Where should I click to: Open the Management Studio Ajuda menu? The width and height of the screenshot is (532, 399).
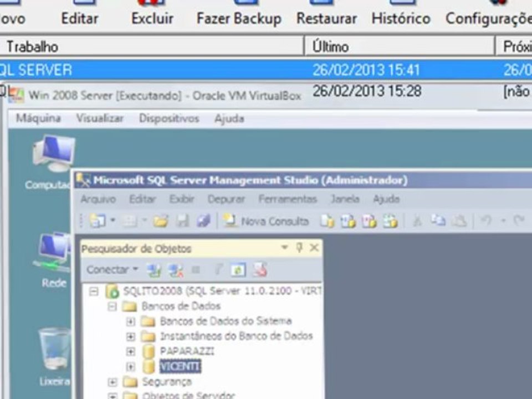pyautogui.click(x=386, y=199)
